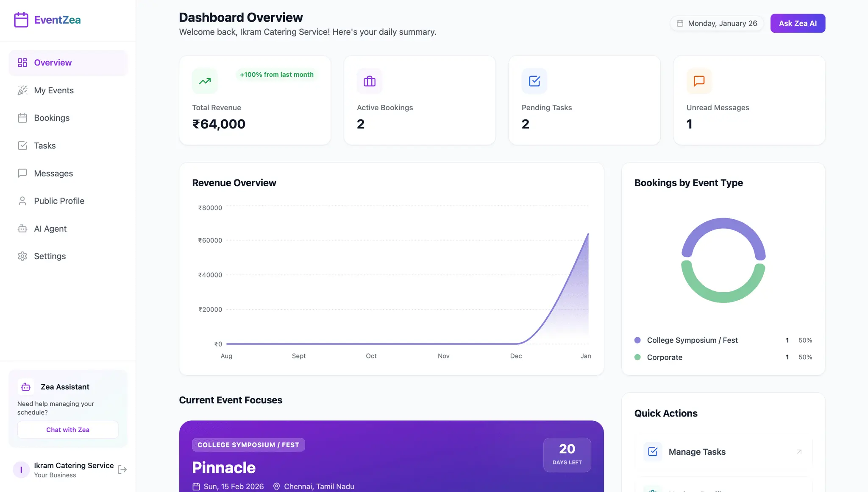Click the Overview grid icon in sidebar
The height and width of the screenshot is (492, 868).
[22, 63]
